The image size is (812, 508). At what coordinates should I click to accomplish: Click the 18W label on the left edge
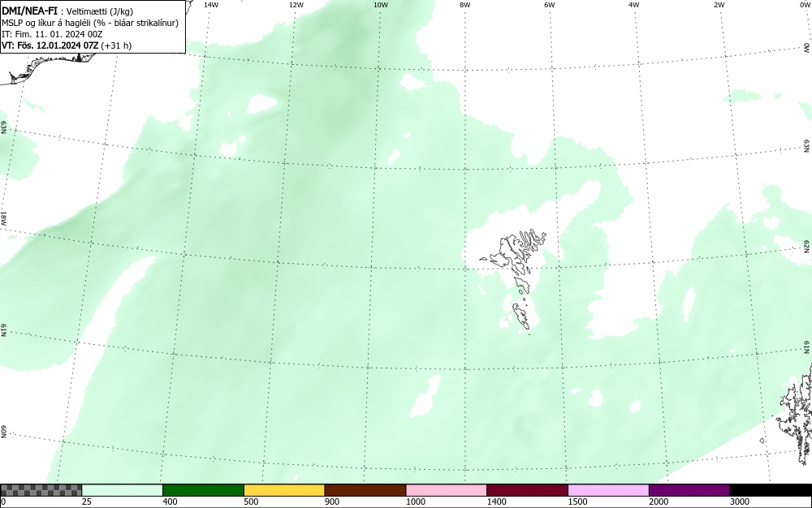(x=3, y=217)
